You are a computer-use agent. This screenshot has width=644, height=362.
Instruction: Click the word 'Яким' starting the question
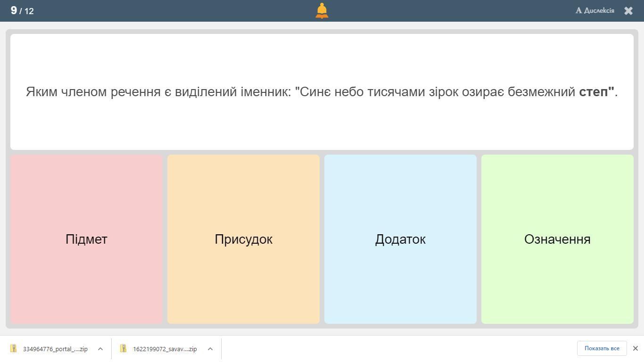click(41, 92)
